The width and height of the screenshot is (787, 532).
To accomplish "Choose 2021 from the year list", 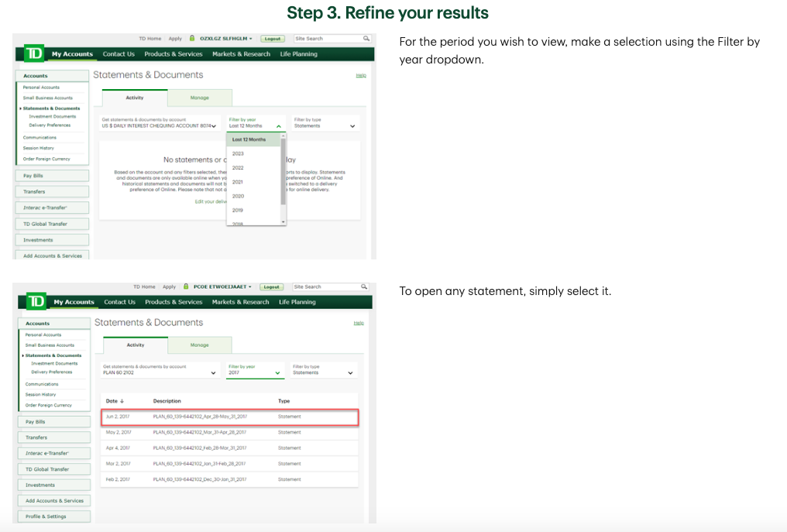I will (253, 182).
